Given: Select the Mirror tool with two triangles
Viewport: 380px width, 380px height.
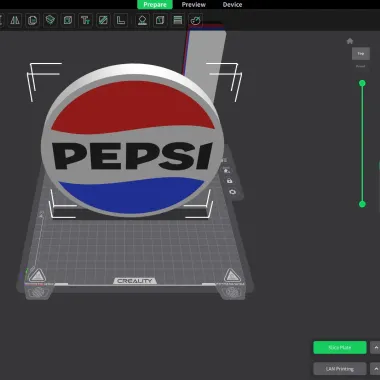Looking at the screenshot, I should point(15,20).
